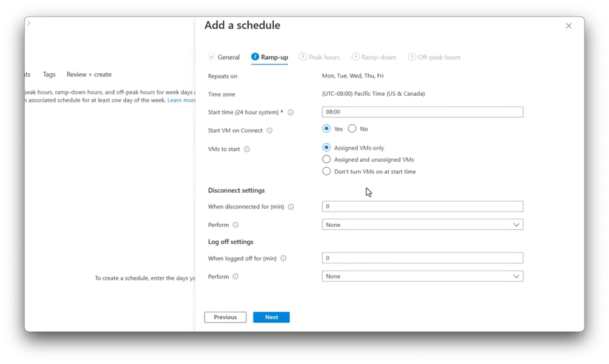Image resolution: width=609 pixels, height=364 pixels.
Task: Open the Disconnect settings Perform dropdown
Action: [422, 225]
